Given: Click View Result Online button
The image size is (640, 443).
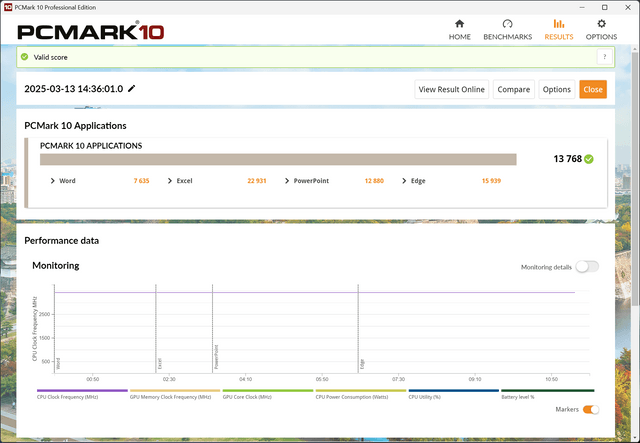Looking at the screenshot, I should tap(451, 89).
